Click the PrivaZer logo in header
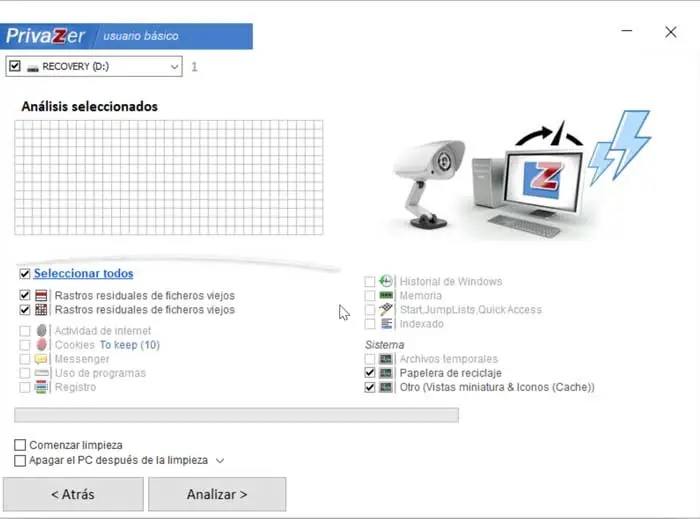Image resolution: width=700 pixels, height=519 pixels. [x=45, y=36]
